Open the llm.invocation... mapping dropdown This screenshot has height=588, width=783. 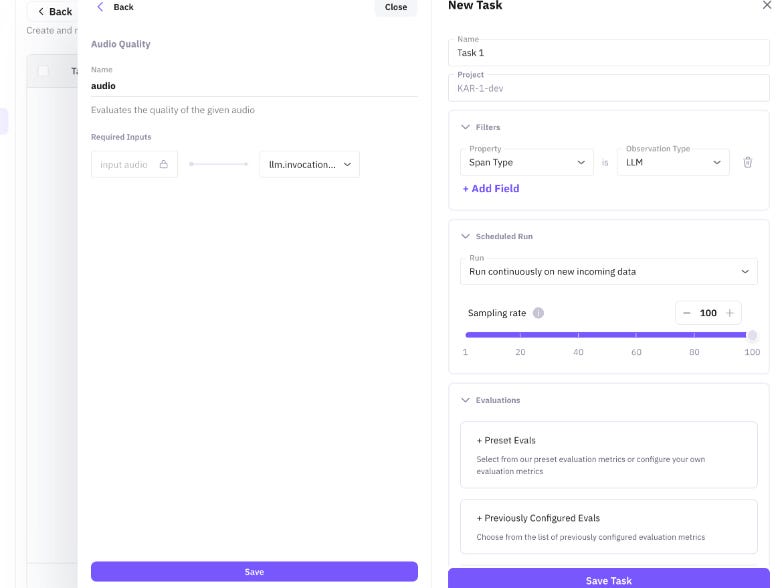(310, 164)
